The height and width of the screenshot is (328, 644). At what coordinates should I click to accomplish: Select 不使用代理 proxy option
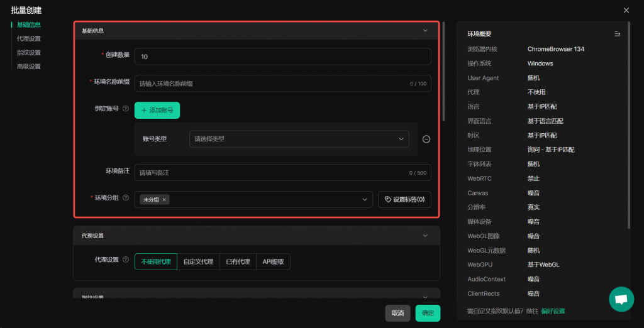(156, 262)
